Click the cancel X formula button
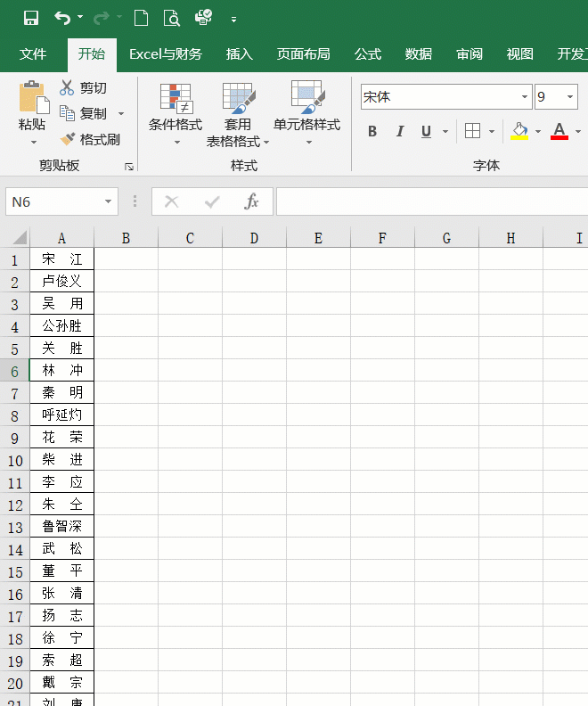The width and height of the screenshot is (588, 706). coord(171,201)
